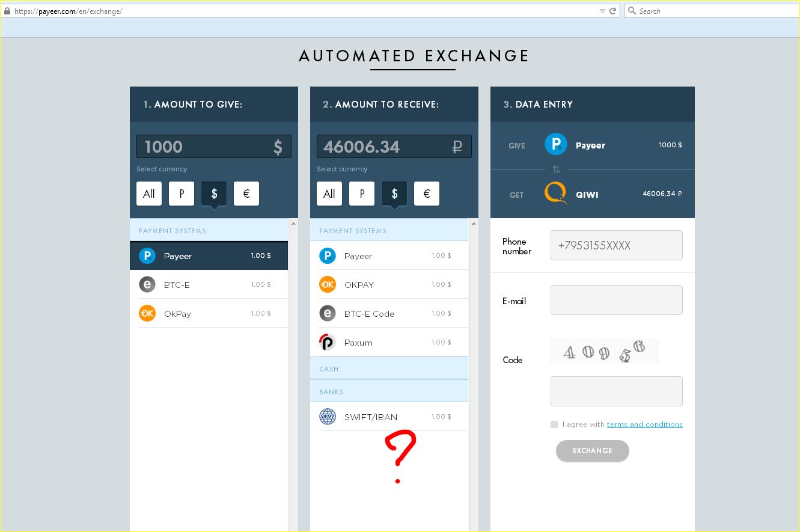Select ruble currency under Amount to Receive
Image resolution: width=800 pixels, height=532 pixels.
click(x=362, y=194)
